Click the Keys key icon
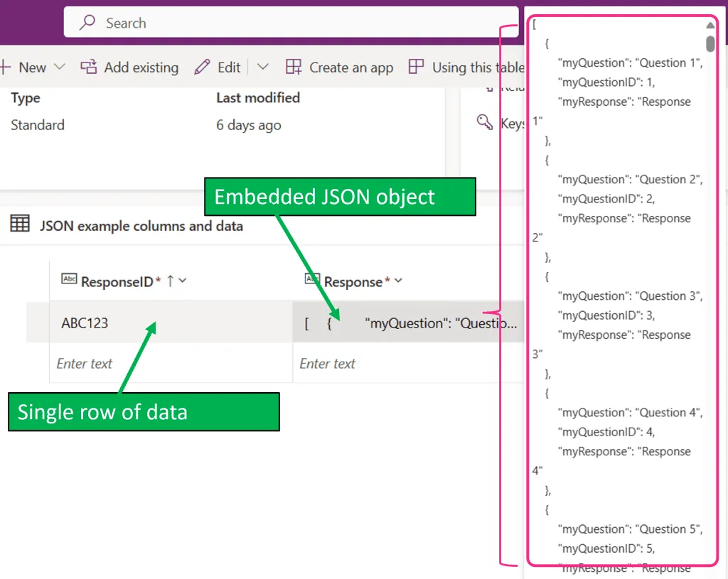728x579 pixels. coord(485,122)
